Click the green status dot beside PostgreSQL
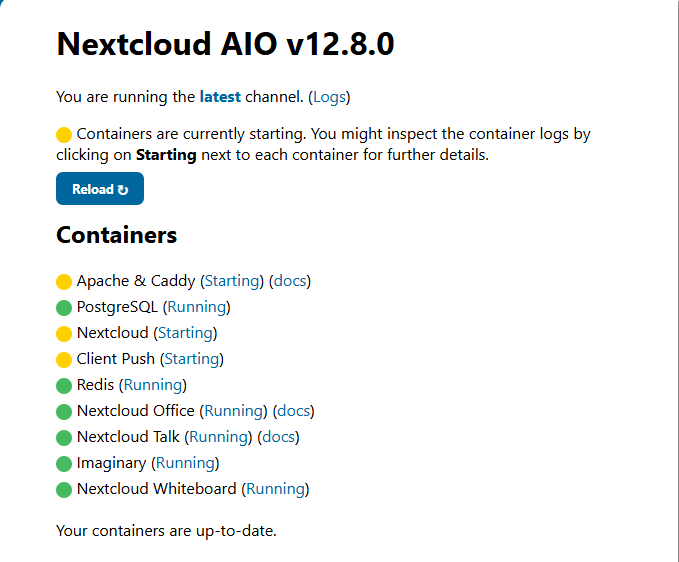 pos(65,308)
